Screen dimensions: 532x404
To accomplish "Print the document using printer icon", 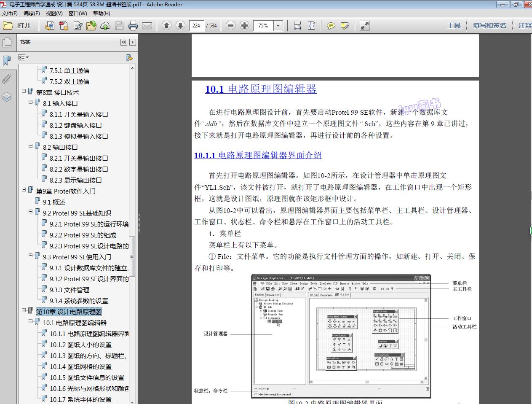I will point(133,26).
